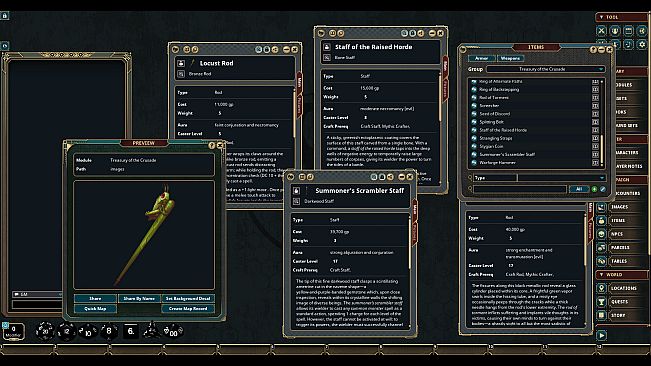Select Staff of the Raised Horde list row
This screenshot has width=651, height=366.
[535, 130]
